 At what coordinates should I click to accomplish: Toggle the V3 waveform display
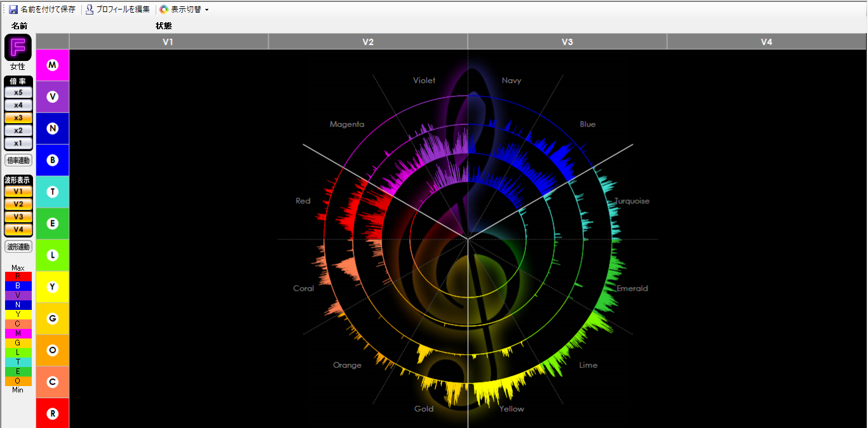(18, 217)
